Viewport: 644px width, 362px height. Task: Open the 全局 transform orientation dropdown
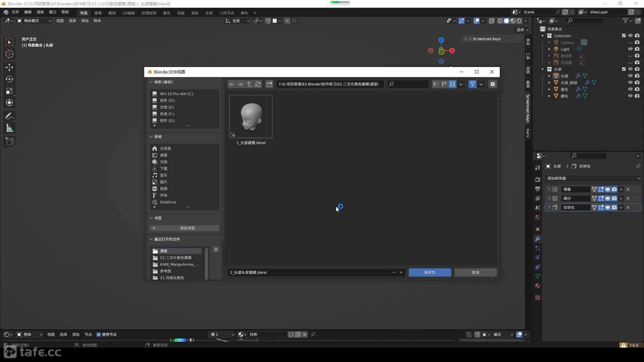tap(237, 21)
